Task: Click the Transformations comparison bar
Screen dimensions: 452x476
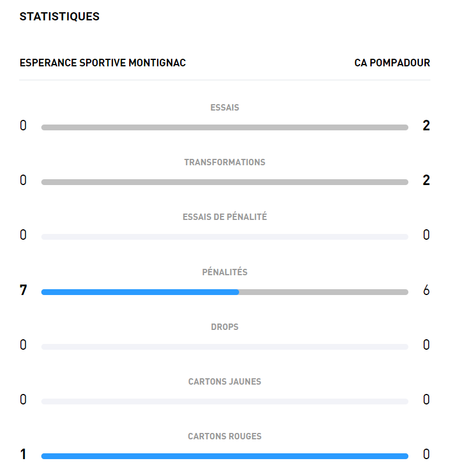Action: (x=225, y=182)
